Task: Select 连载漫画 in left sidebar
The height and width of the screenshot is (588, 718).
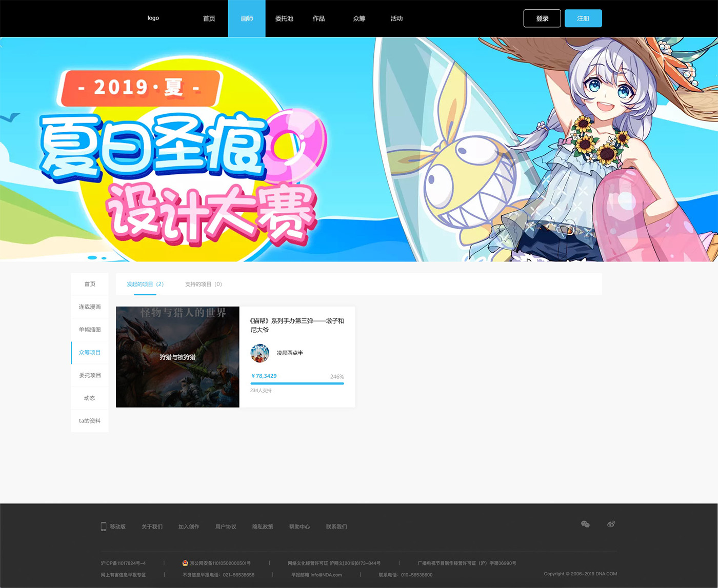Action: (x=90, y=307)
